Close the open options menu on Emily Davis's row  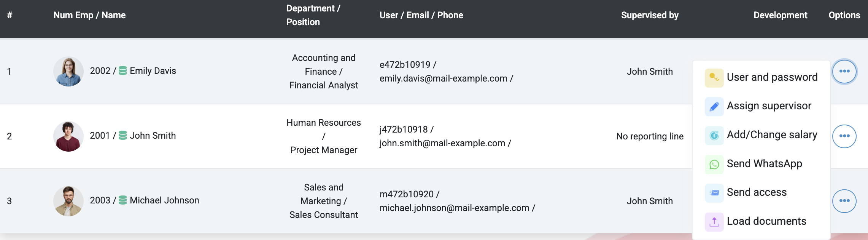click(844, 71)
